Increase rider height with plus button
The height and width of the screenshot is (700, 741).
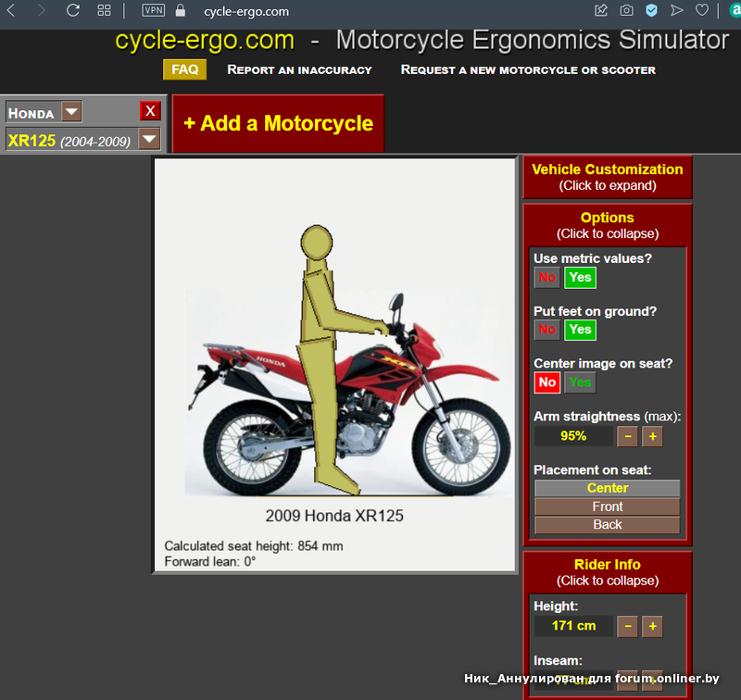pos(653,626)
